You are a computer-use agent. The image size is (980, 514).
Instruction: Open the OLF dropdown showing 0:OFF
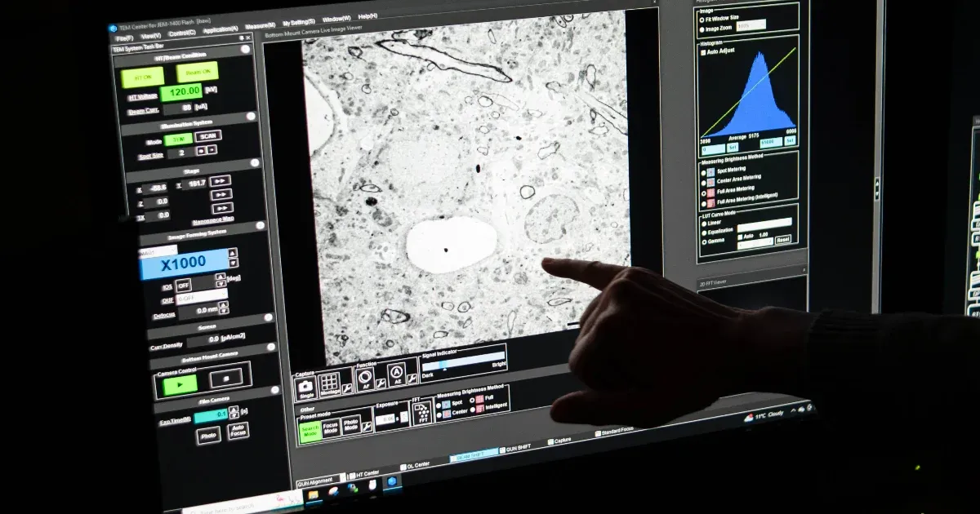coord(202,298)
